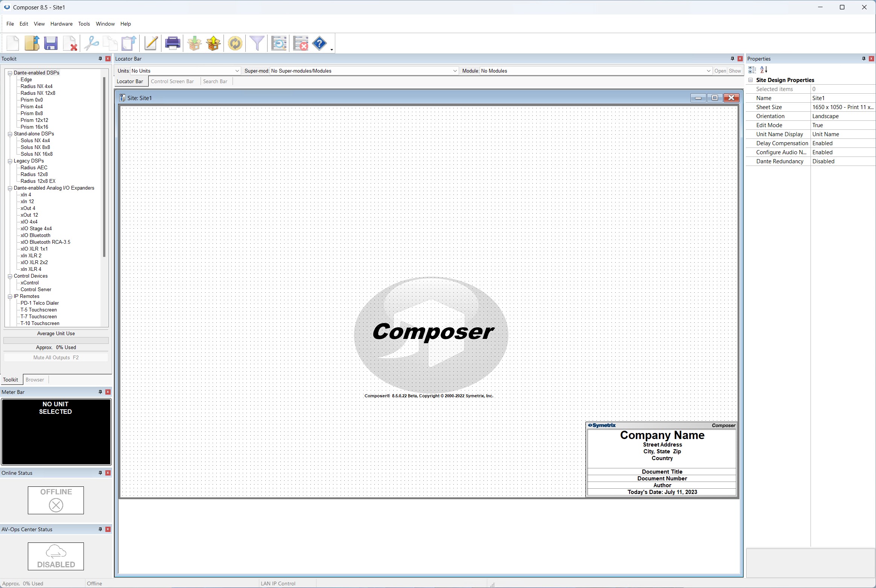Pin the Meter Bar panel
Viewport: 876px width, 588px height.
(100, 392)
